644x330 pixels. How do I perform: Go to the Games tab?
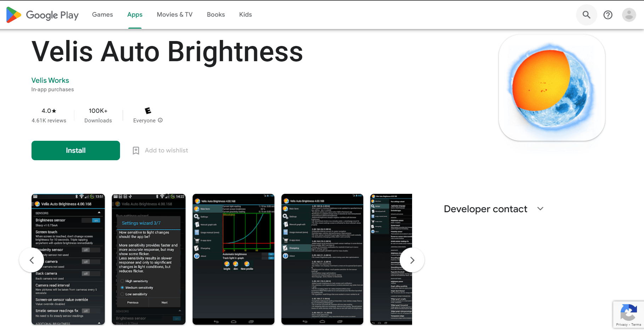tap(102, 15)
